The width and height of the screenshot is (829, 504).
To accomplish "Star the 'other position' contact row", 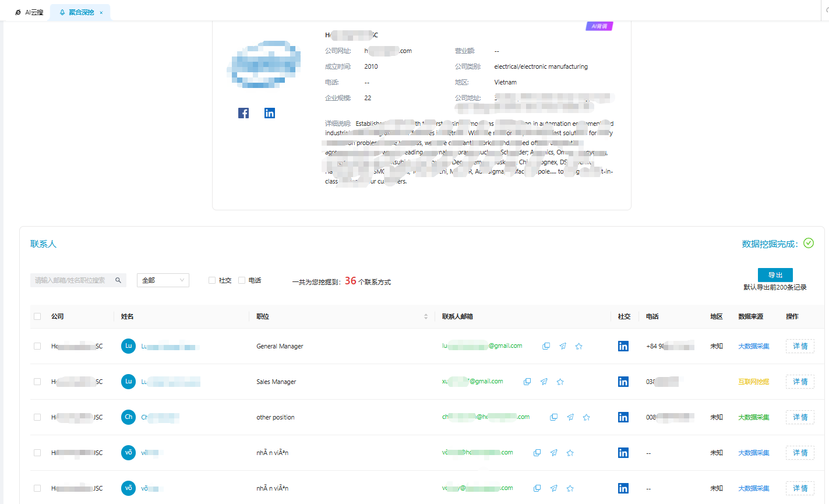I will pos(586,417).
